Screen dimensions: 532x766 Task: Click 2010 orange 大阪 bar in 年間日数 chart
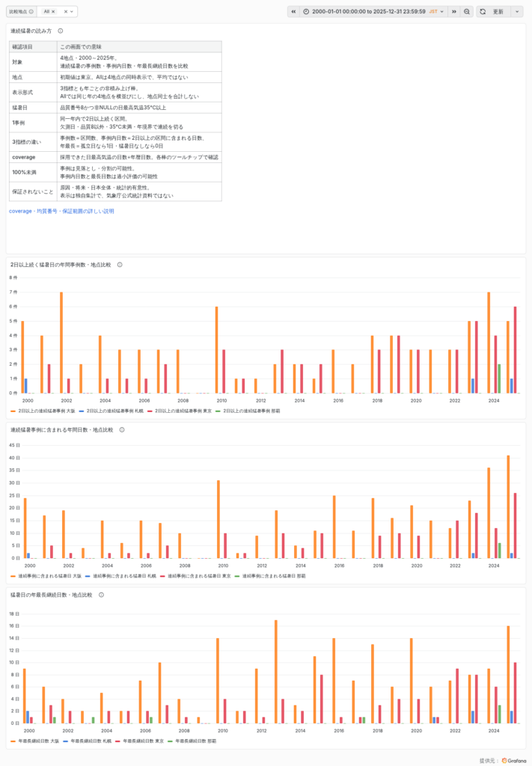click(218, 519)
